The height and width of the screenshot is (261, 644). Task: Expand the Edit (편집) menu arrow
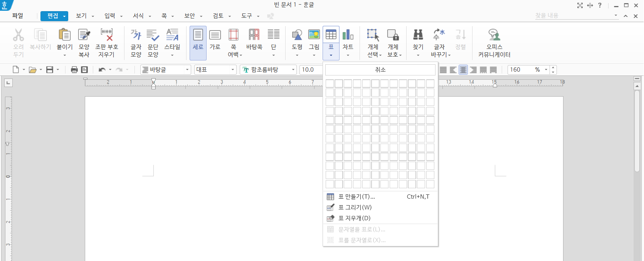64,16
